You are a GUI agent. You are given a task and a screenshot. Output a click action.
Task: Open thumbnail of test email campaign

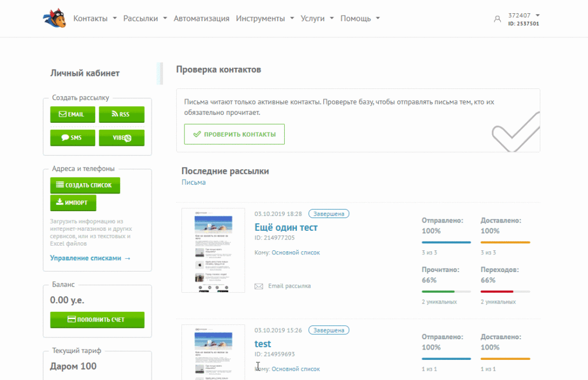[213, 352]
